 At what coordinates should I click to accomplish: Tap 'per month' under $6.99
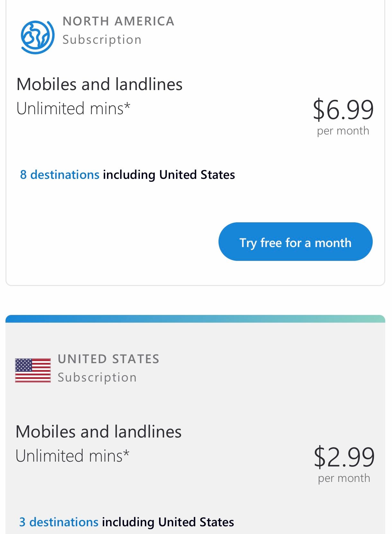[343, 131]
